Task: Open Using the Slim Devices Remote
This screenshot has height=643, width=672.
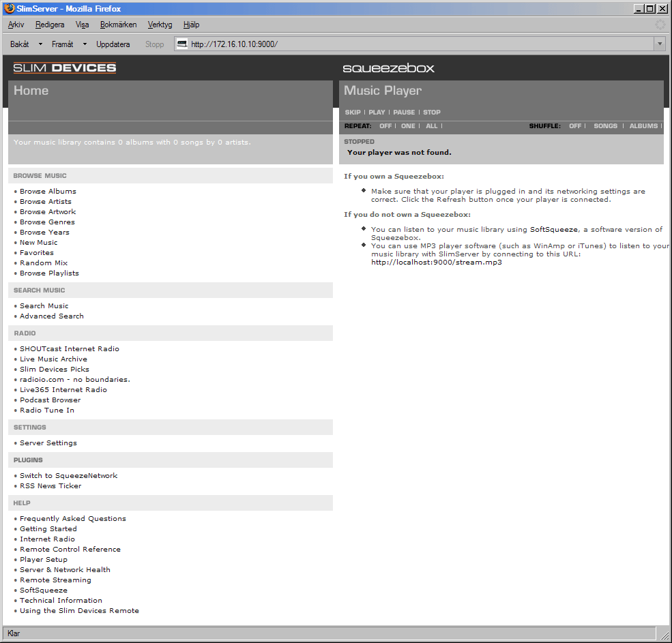Action: pyautogui.click(x=79, y=611)
